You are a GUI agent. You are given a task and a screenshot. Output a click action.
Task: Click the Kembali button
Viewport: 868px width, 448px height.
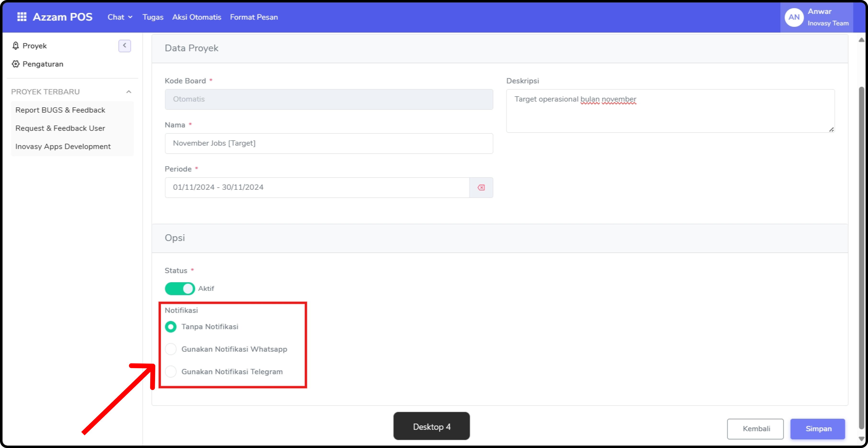pyautogui.click(x=755, y=428)
